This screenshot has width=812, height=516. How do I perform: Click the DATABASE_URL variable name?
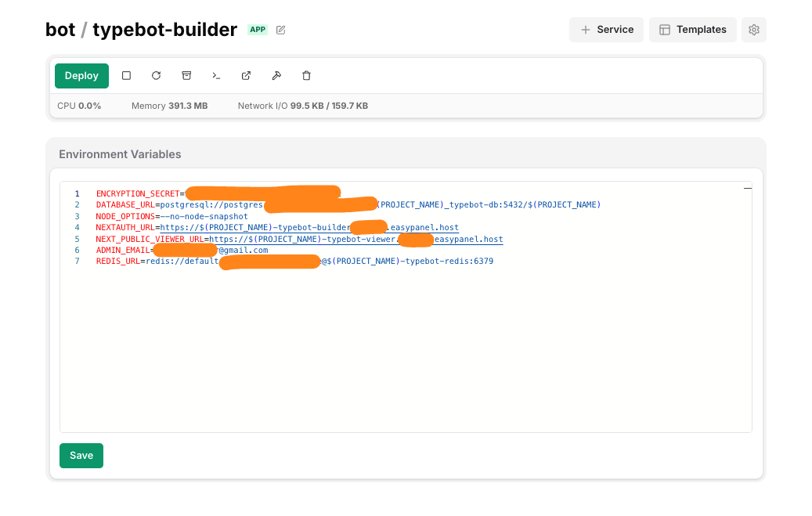pos(125,204)
